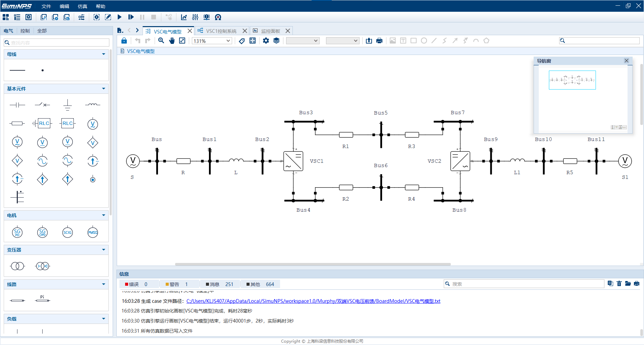
Task: Pick the PMSG motor component
Action: pyautogui.click(x=93, y=232)
